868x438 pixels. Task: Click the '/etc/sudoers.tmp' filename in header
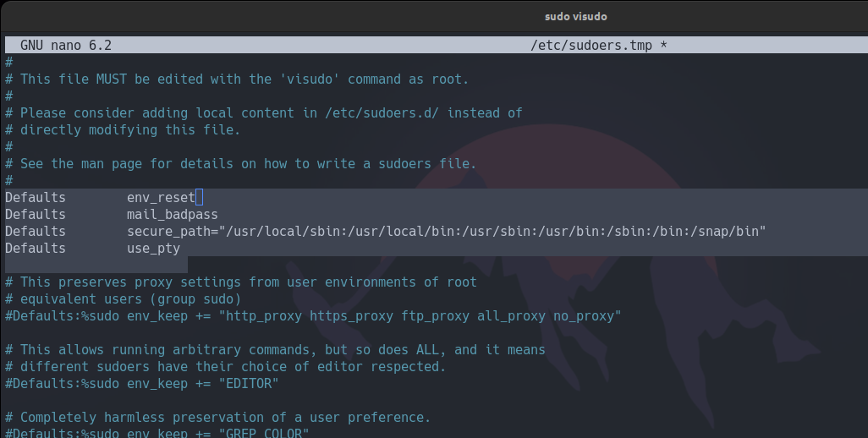591,45
